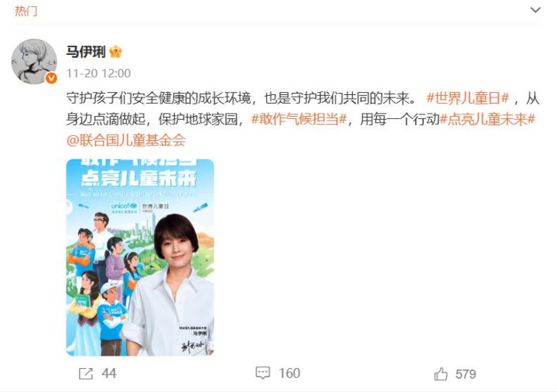This screenshot has height=392, width=557.
Task: Open the #世界儿童日# hashtag
Action: pos(468,98)
